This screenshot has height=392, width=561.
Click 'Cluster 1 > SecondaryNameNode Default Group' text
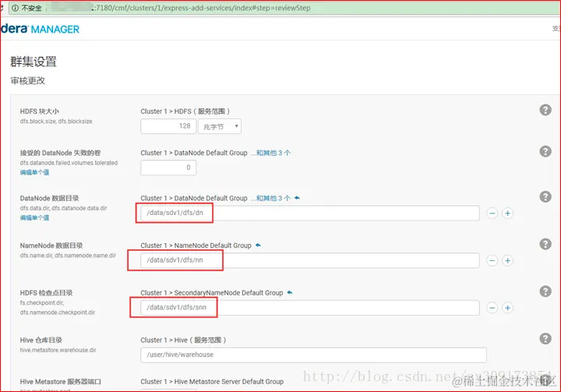coord(212,293)
